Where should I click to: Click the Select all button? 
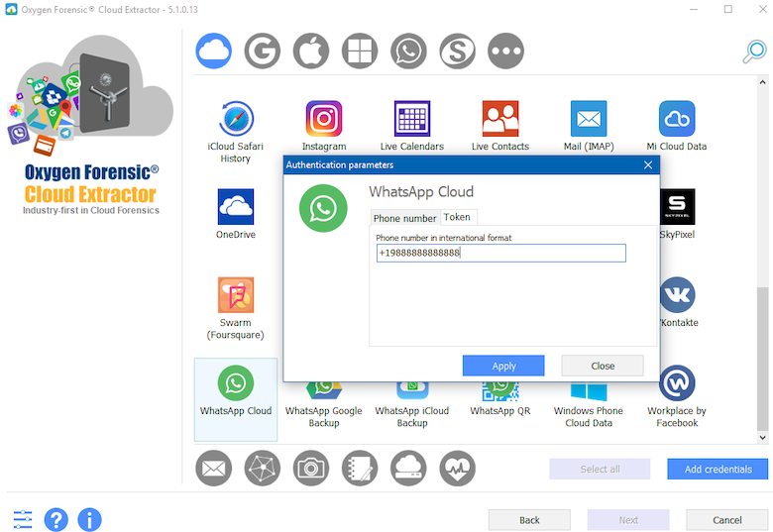pos(600,469)
